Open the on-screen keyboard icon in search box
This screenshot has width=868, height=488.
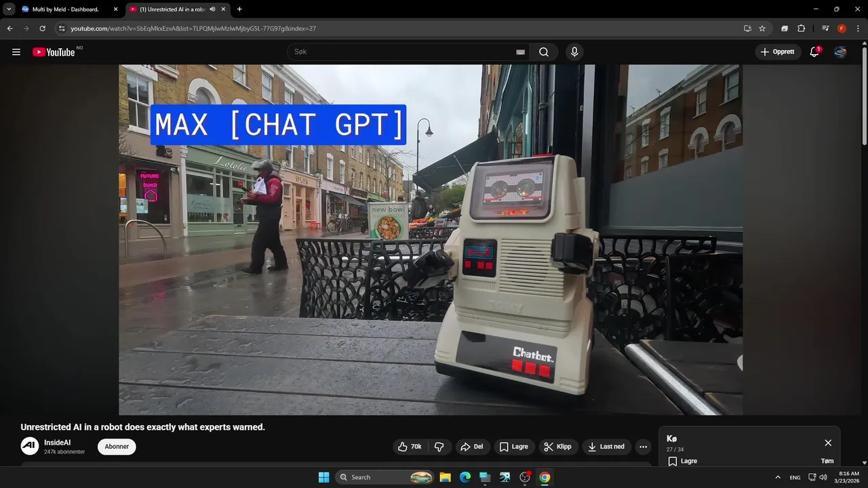click(x=521, y=52)
